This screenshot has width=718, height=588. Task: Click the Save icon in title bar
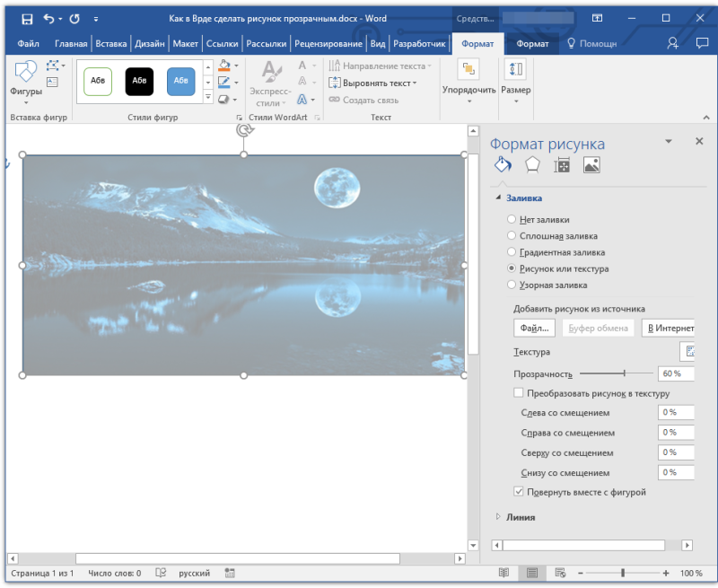click(27, 19)
